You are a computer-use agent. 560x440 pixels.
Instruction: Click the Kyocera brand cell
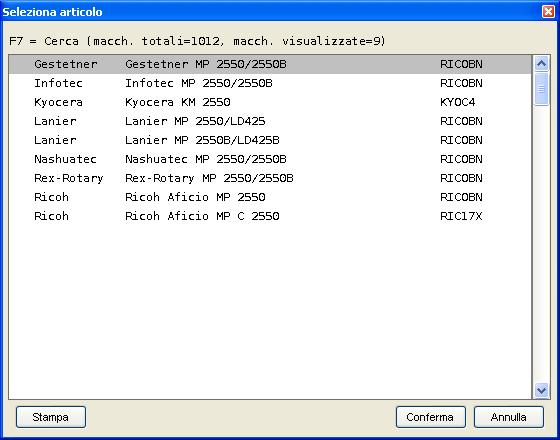click(x=58, y=102)
